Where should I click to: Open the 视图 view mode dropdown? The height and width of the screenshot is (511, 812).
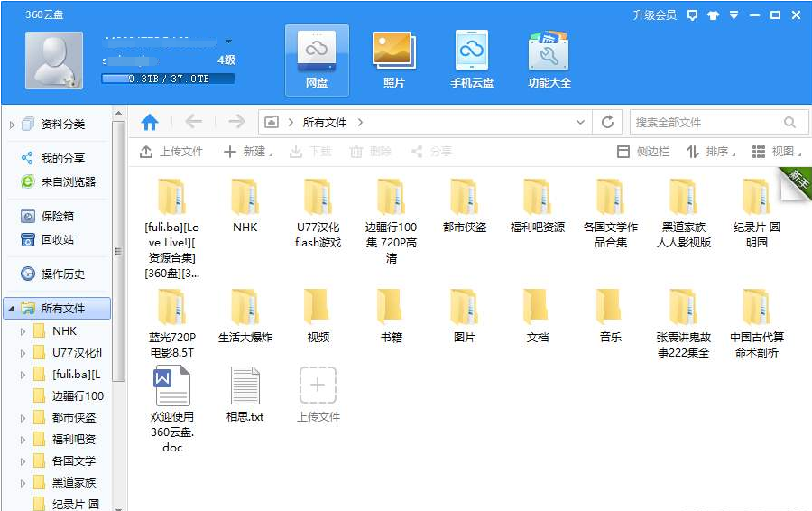click(x=776, y=152)
